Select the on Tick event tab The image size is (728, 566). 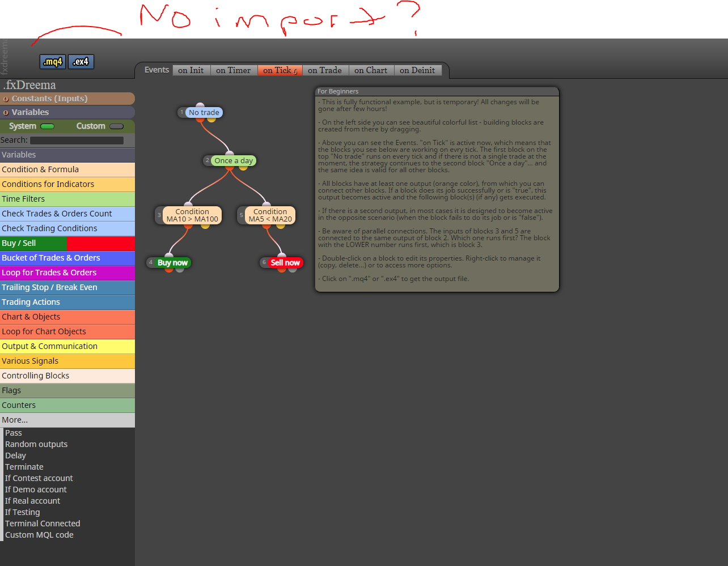280,70
